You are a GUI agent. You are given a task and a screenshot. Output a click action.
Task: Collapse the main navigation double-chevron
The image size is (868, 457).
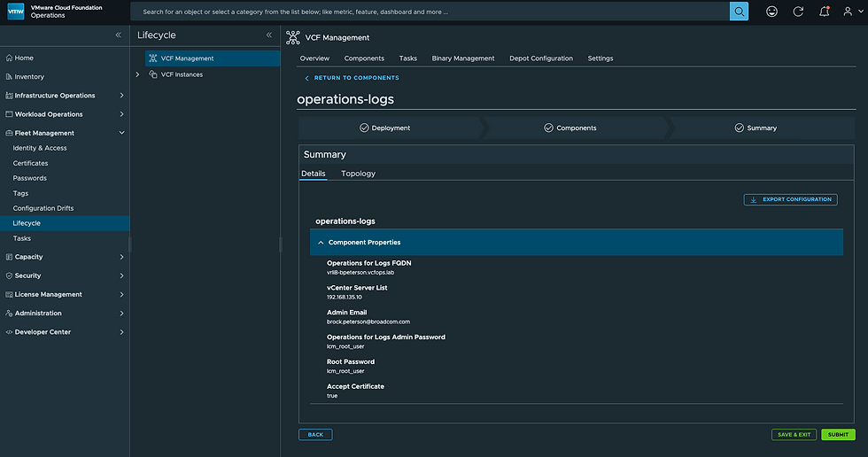pyautogui.click(x=118, y=35)
